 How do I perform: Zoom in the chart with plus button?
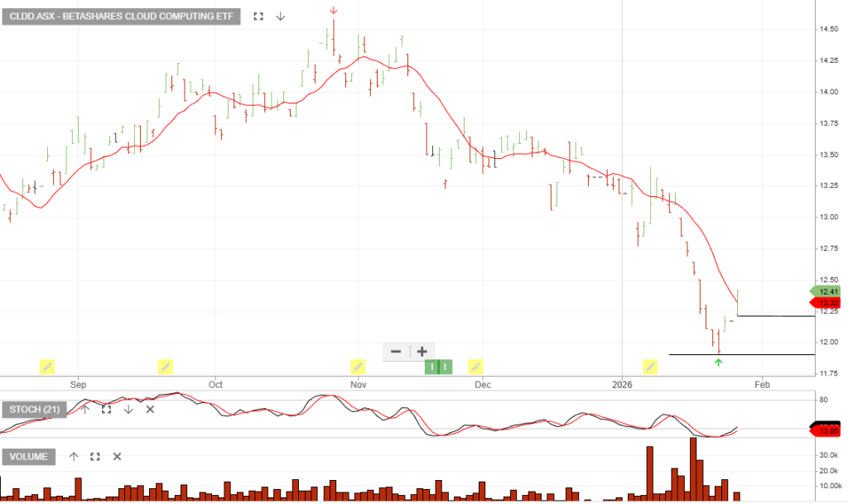coord(422,351)
